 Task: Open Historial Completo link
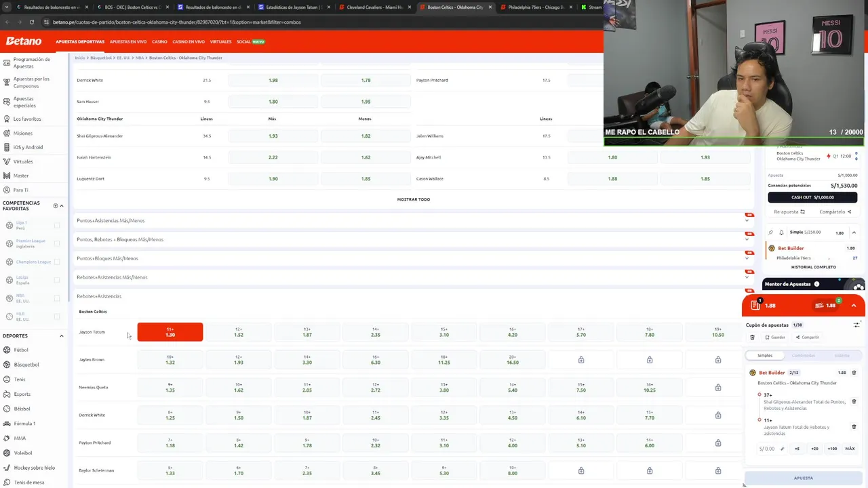click(813, 267)
